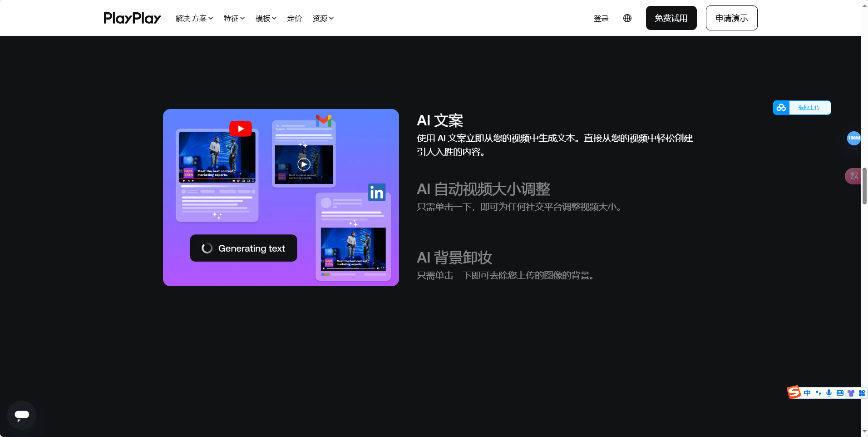
Task: Click the PlayPlay logo
Action: [132, 18]
